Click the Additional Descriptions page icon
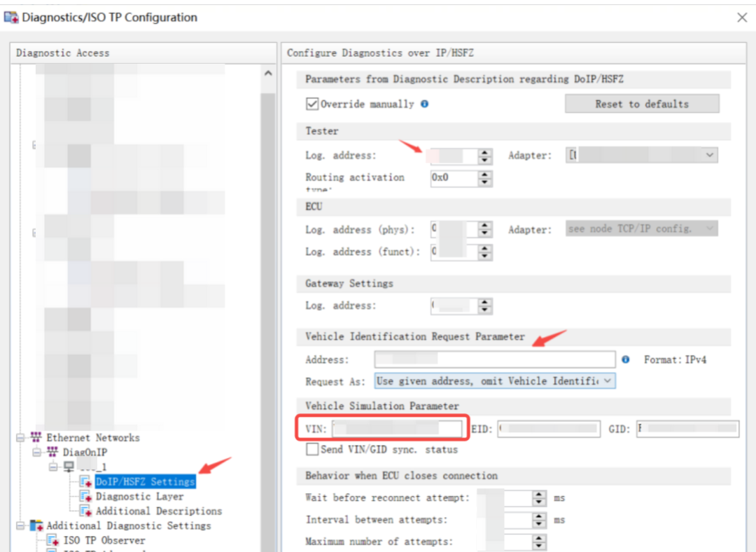The image size is (756, 552). pos(85,511)
